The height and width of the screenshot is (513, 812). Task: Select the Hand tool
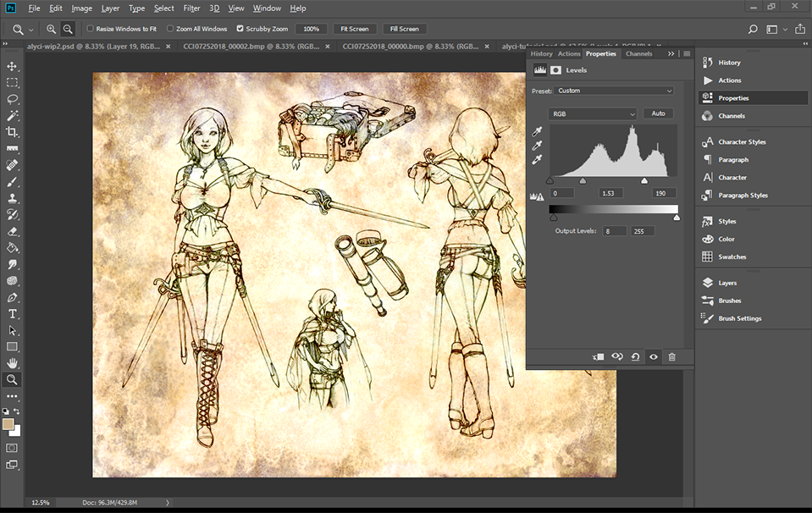(x=12, y=363)
